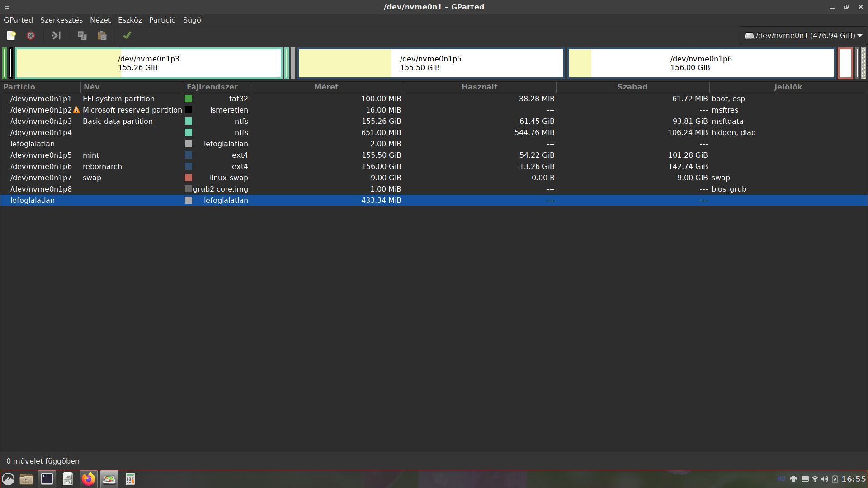
Task: Open the calculator taskbar icon
Action: click(130, 479)
